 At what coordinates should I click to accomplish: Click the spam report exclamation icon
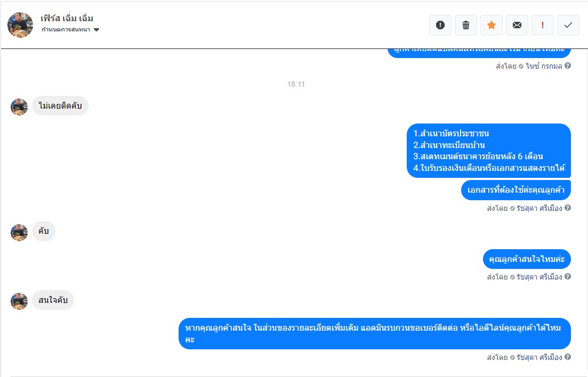(x=440, y=25)
